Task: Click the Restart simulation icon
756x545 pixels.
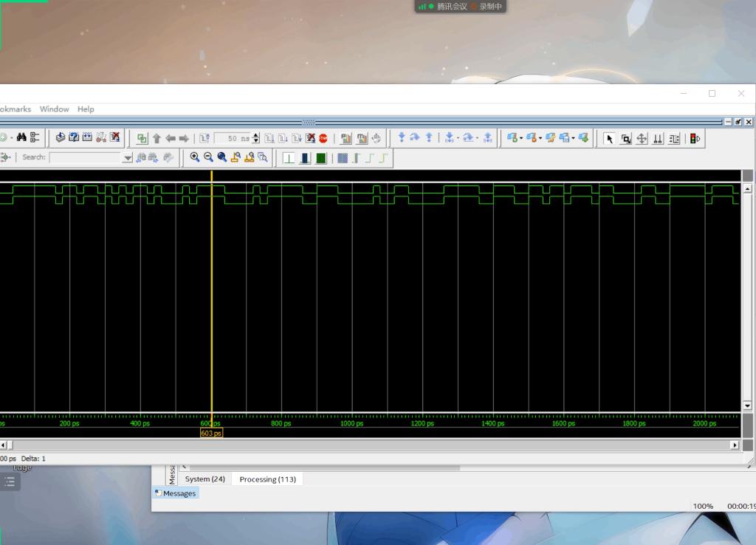Action: pos(205,138)
